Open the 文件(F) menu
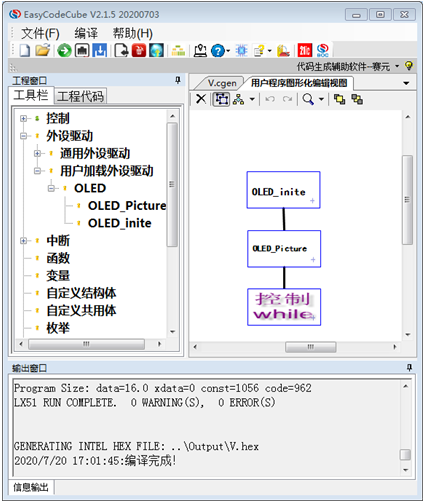The height and width of the screenshot is (501, 423). pos(40,33)
